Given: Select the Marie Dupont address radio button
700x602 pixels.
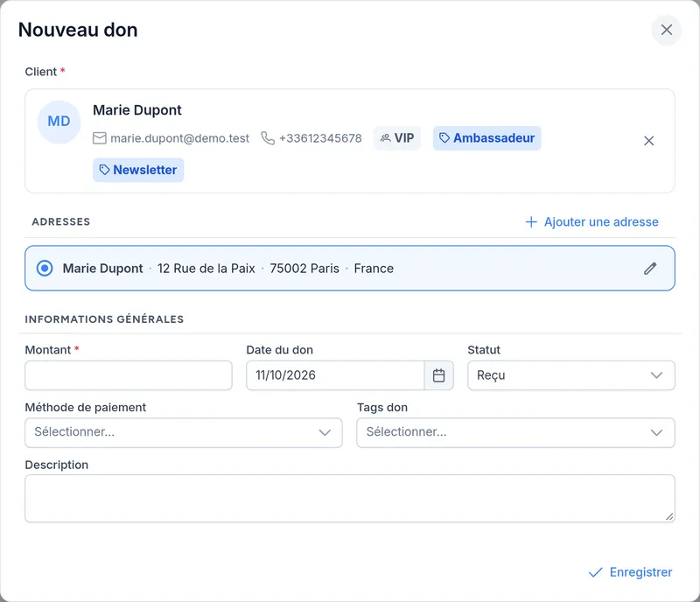Looking at the screenshot, I should 45,269.
